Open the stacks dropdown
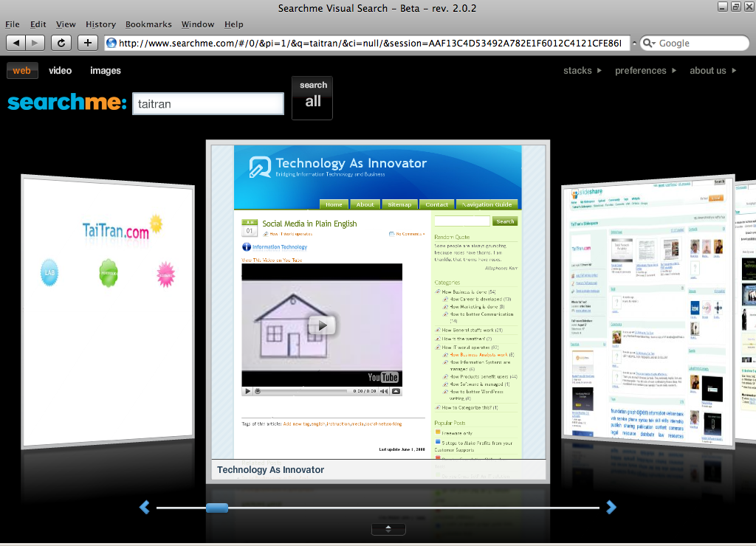 tap(583, 70)
